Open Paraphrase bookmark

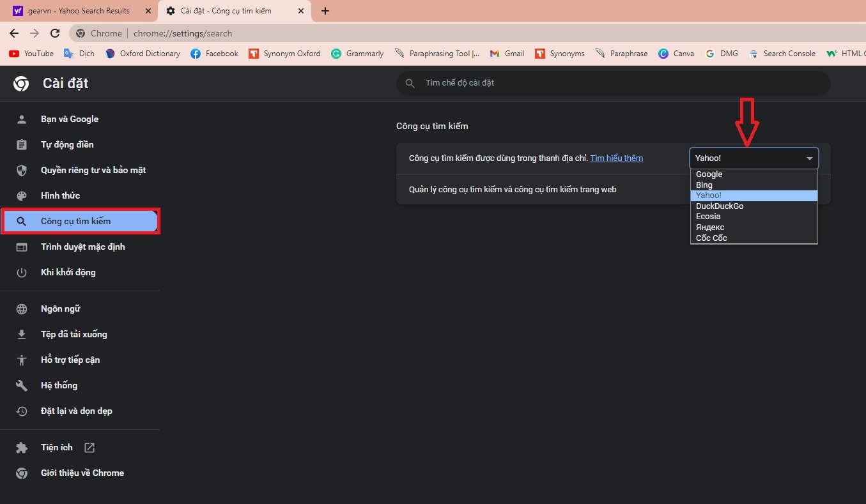[x=621, y=54]
